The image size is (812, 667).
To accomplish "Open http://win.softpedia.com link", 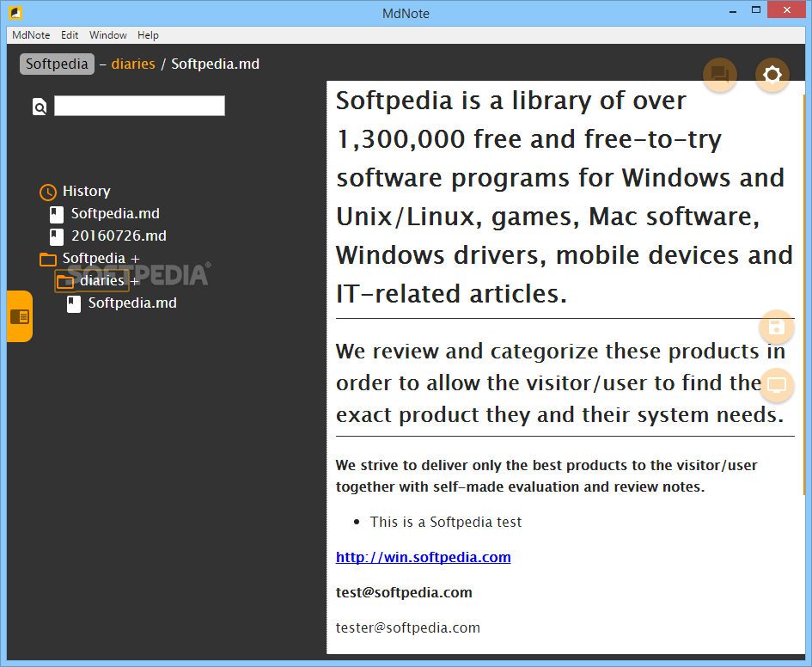I will click(x=423, y=557).
